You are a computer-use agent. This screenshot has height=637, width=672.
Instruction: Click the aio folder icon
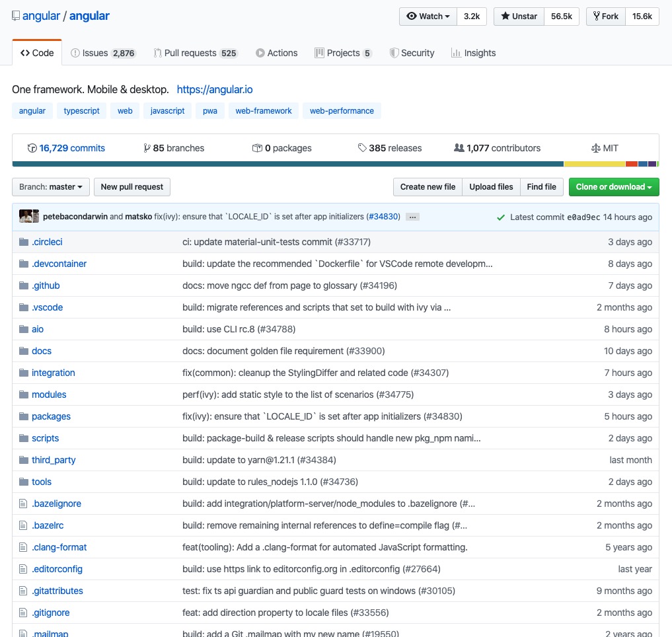(24, 329)
